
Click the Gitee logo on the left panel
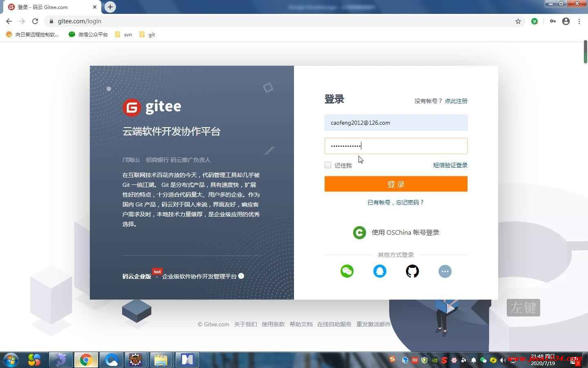[152, 107]
